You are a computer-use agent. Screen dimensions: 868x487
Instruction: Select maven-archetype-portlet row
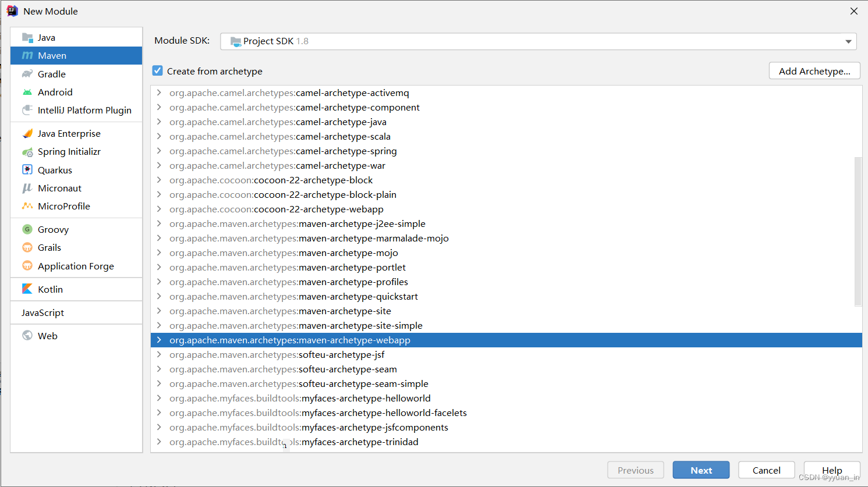[506, 267]
